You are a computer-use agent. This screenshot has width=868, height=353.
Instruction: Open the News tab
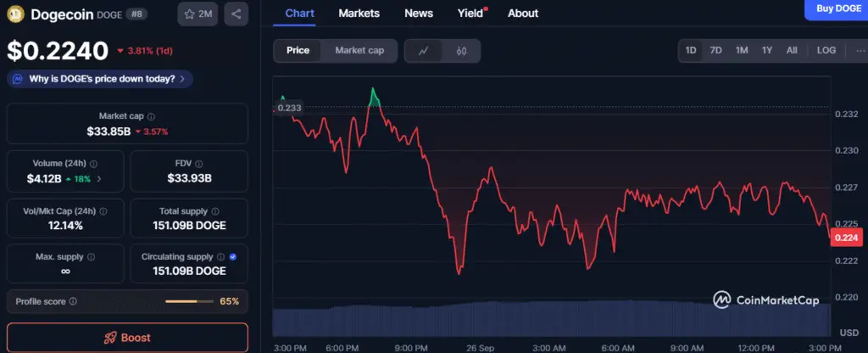click(419, 14)
